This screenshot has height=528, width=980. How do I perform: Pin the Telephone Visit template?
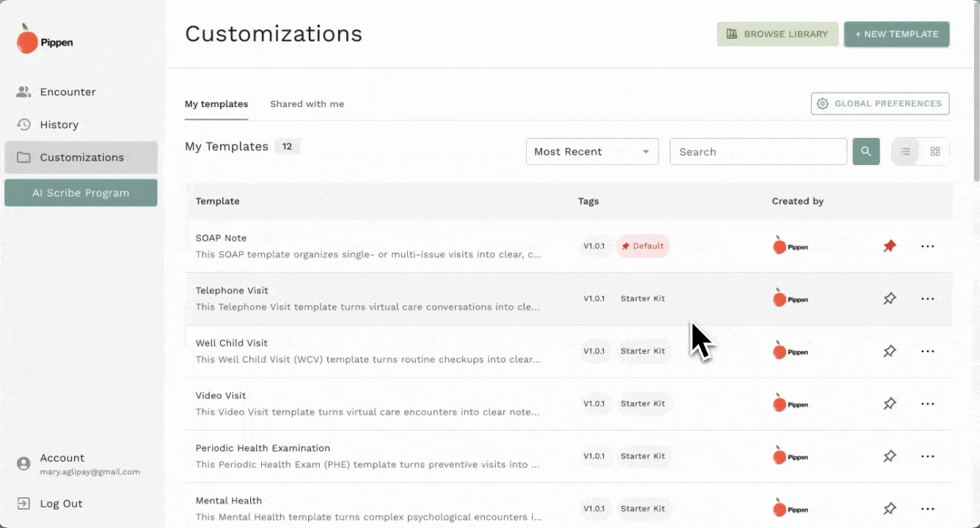(x=889, y=299)
